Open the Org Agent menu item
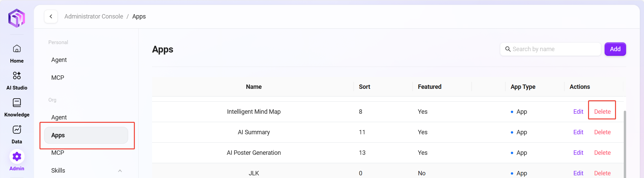The width and height of the screenshot is (644, 178). click(x=59, y=117)
